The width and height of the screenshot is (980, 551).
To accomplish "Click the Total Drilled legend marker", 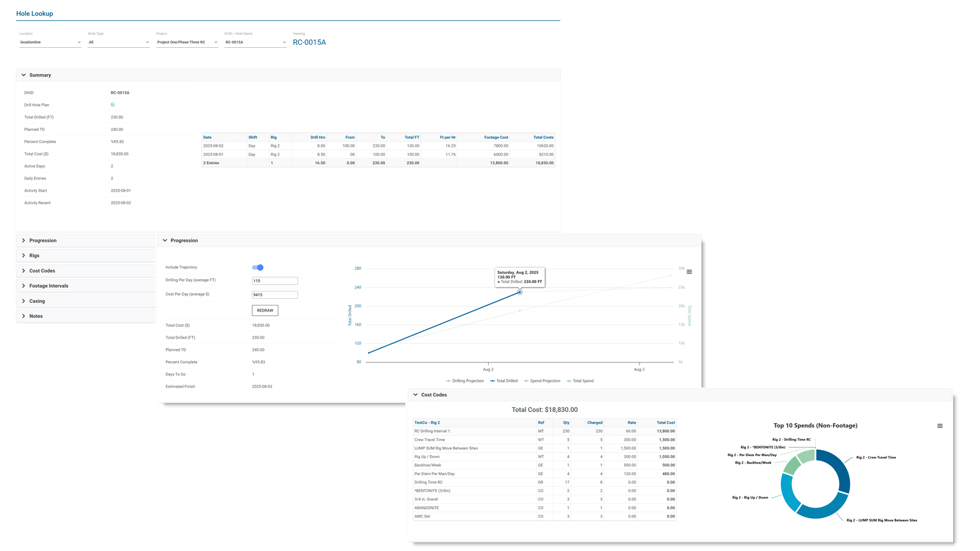I will click(x=492, y=381).
